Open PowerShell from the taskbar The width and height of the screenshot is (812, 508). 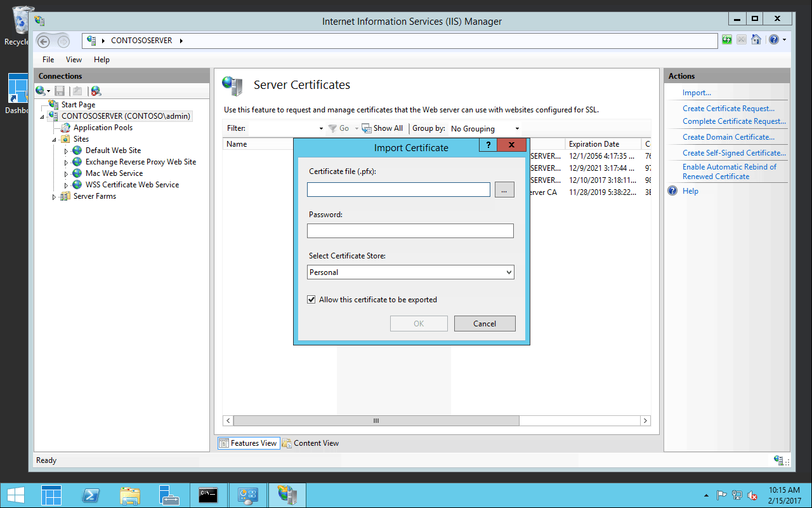tap(91, 495)
